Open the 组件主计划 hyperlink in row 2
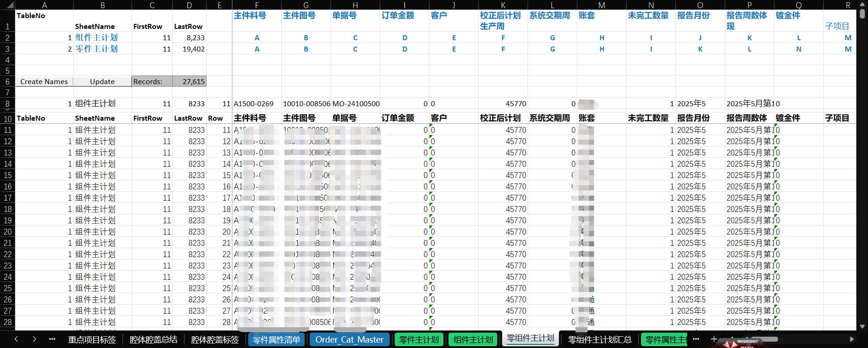Image resolution: width=868 pixels, height=348 pixels. pyautogui.click(x=96, y=38)
